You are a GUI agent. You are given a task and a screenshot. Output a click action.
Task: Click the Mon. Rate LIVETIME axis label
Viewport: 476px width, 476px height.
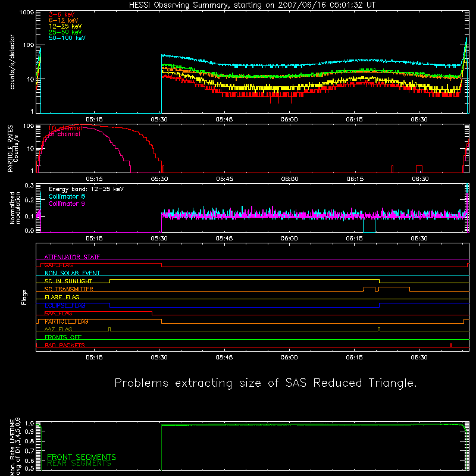click(14, 447)
